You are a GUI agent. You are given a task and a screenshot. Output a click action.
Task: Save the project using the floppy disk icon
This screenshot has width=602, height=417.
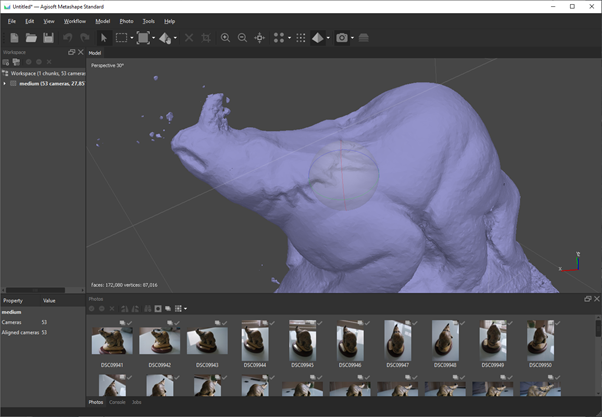[48, 38]
